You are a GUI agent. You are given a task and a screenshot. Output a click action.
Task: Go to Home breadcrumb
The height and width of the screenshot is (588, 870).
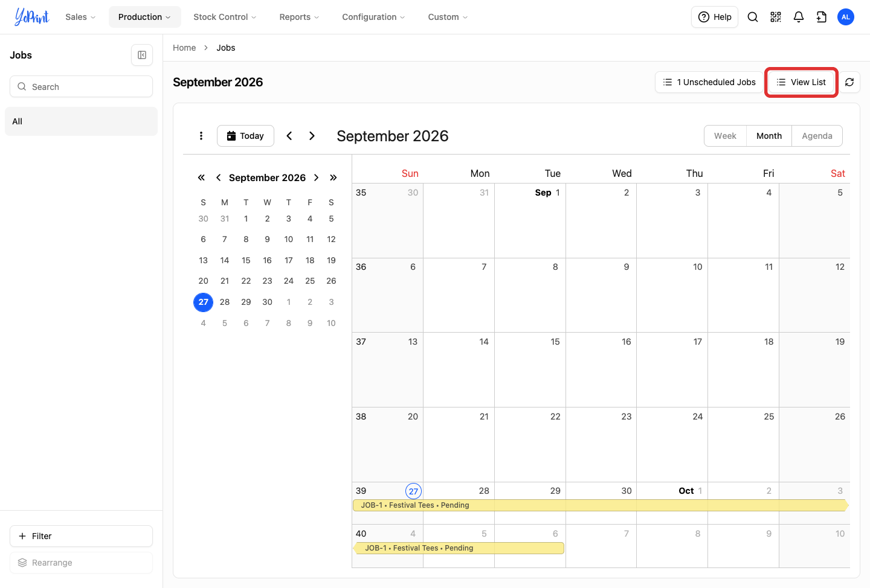pyautogui.click(x=184, y=48)
